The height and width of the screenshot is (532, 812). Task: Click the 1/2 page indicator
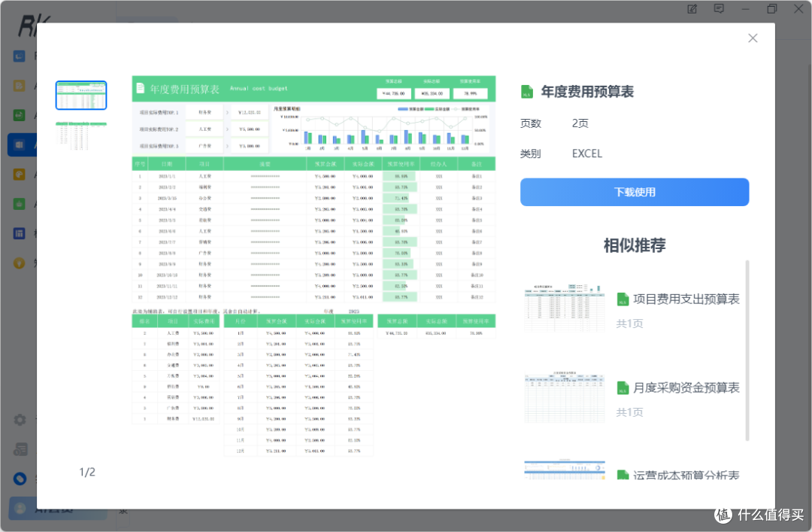click(x=87, y=473)
